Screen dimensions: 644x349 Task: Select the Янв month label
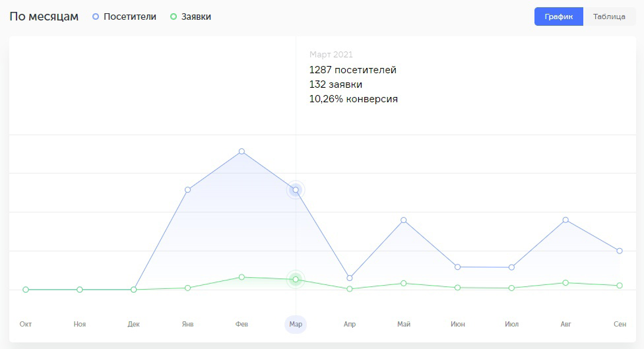pyautogui.click(x=187, y=324)
